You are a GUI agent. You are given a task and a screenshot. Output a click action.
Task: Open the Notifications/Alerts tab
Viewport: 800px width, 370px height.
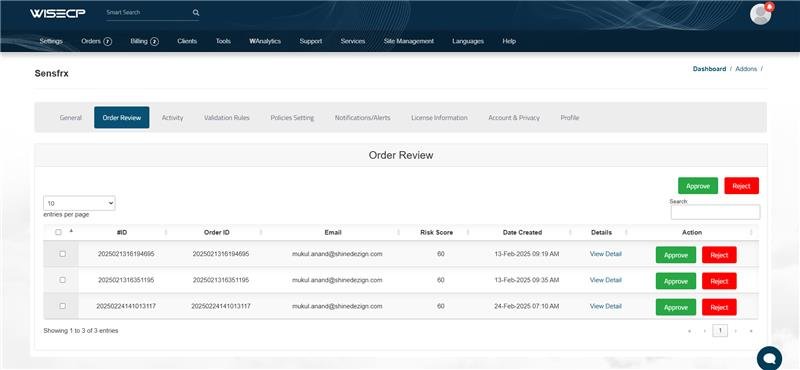click(362, 117)
